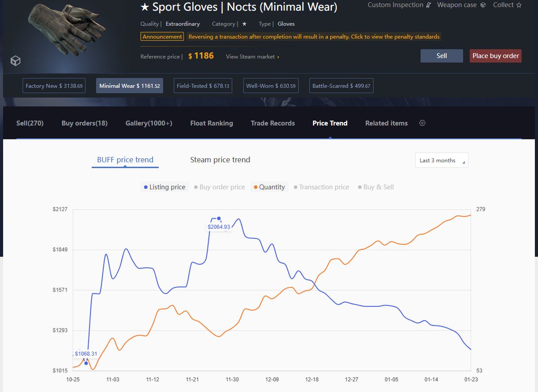
Task: Click the $2064.93 peak data point
Action: 219,218
